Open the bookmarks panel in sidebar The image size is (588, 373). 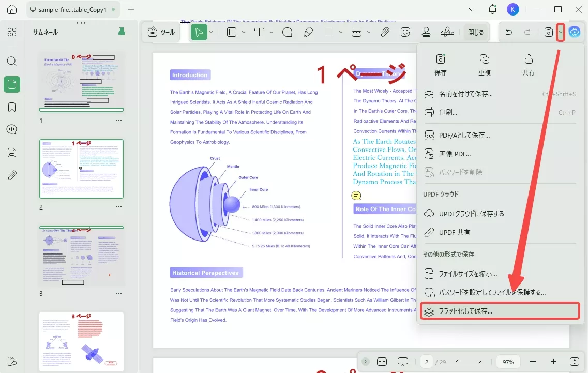point(12,107)
